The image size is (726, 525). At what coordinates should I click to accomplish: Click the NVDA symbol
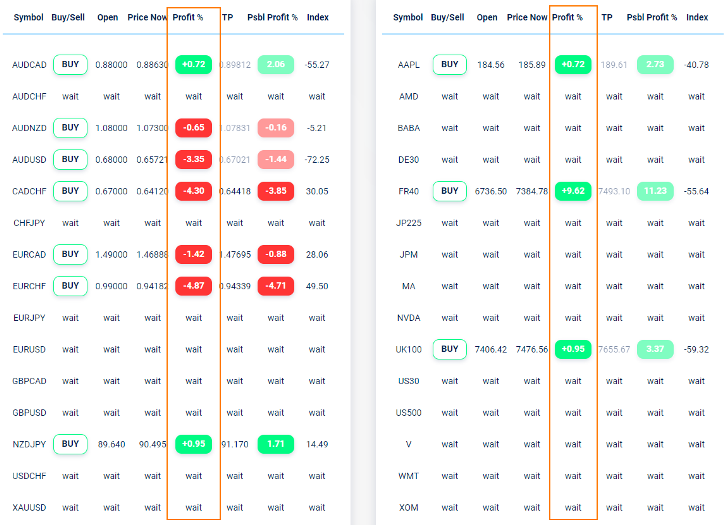[408, 318]
